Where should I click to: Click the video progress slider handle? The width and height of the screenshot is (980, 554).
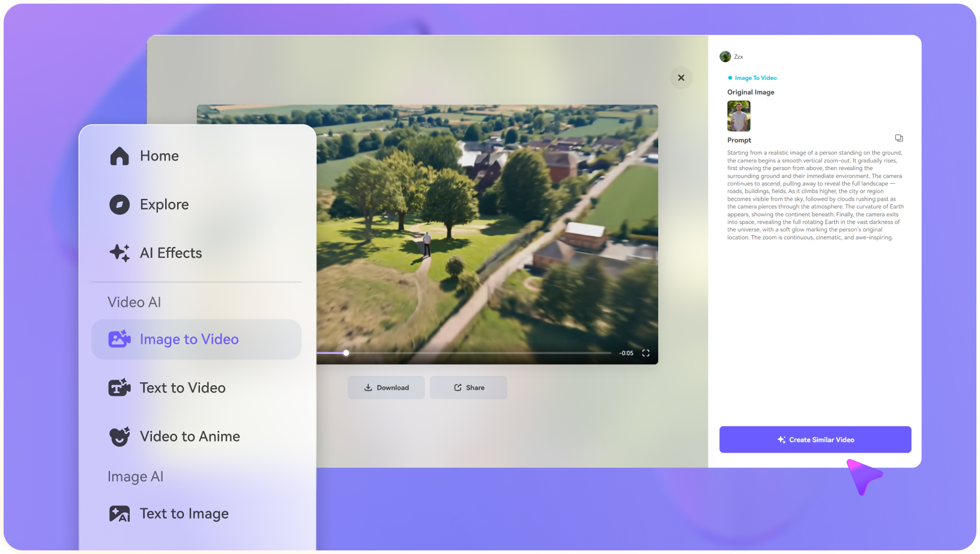point(346,353)
